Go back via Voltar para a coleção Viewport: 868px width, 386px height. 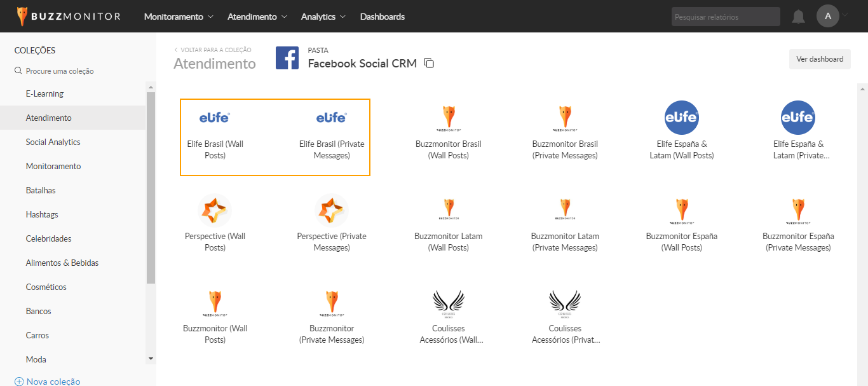[213, 50]
